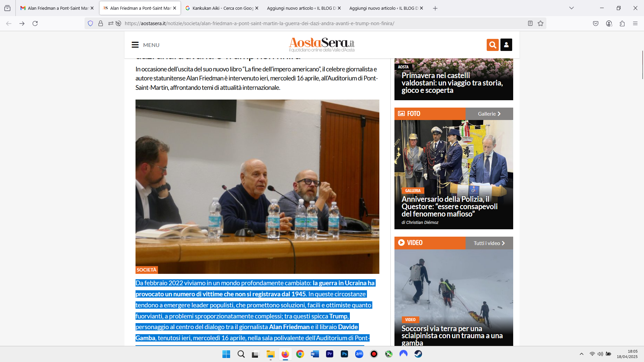Image resolution: width=644 pixels, height=362 pixels.
Task: Click the page vertical scrollbar
Action: [x=642, y=65]
